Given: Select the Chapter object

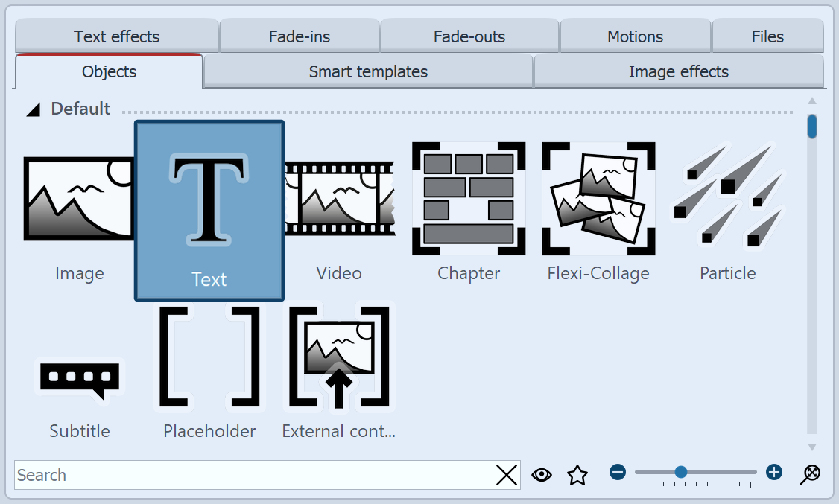Looking at the screenshot, I should [468, 199].
